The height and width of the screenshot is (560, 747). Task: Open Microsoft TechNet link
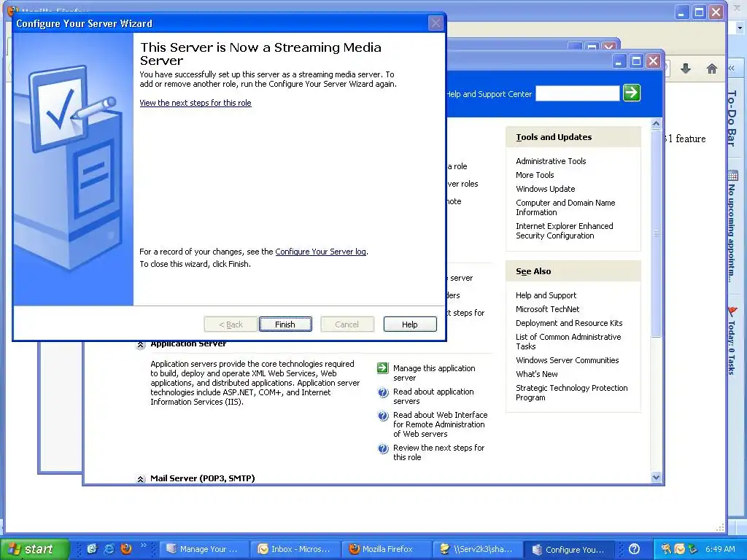547,309
